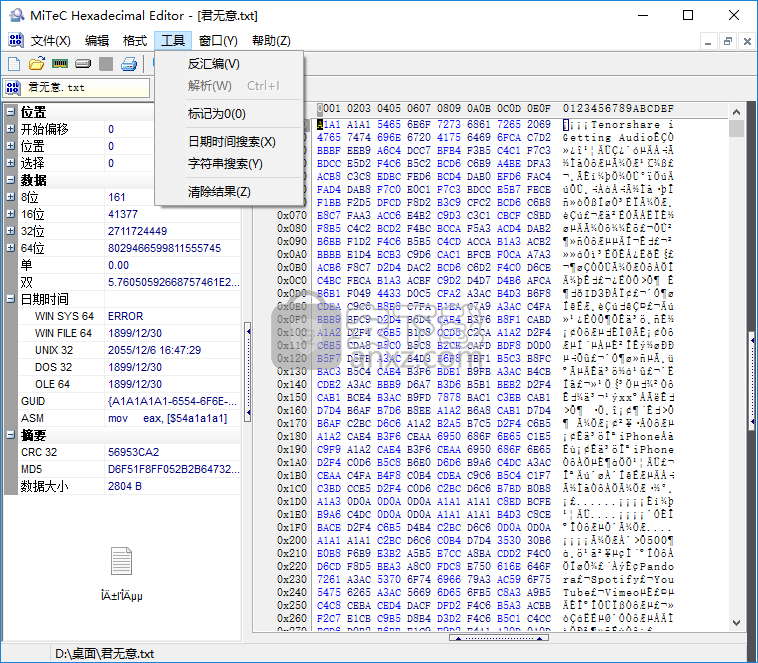The height and width of the screenshot is (663, 758).
Task: Click the ASM mov eax value
Action: [167, 418]
